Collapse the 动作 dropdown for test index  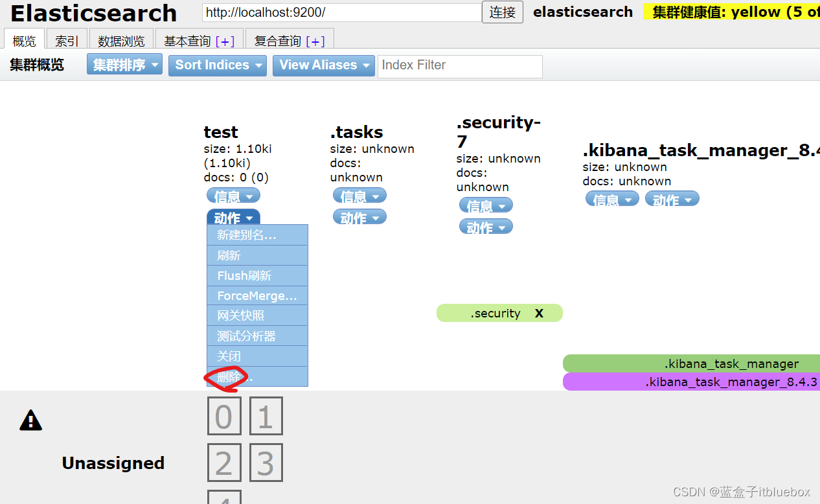pyautogui.click(x=233, y=218)
